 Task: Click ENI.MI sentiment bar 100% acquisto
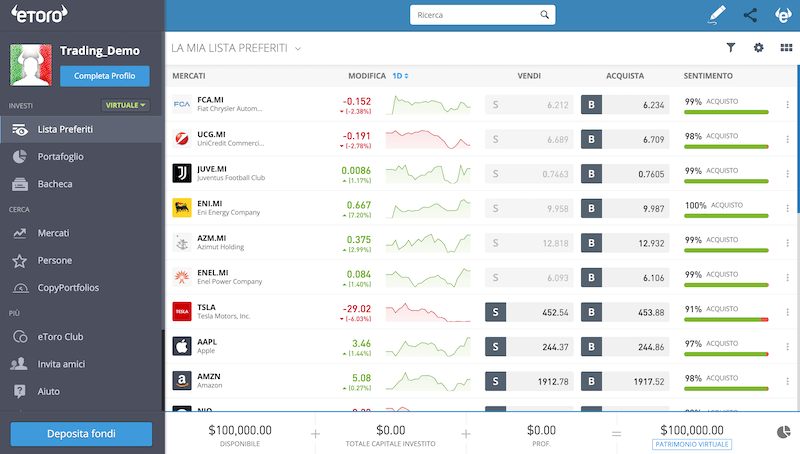pyautogui.click(x=726, y=216)
